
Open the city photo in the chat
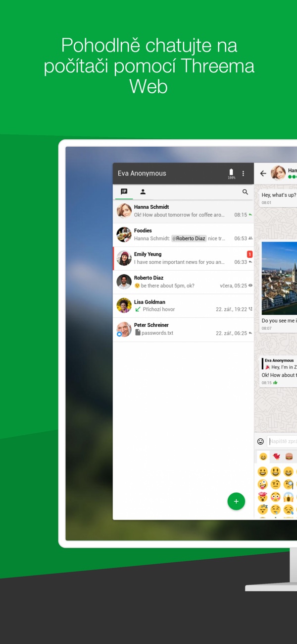click(x=279, y=278)
